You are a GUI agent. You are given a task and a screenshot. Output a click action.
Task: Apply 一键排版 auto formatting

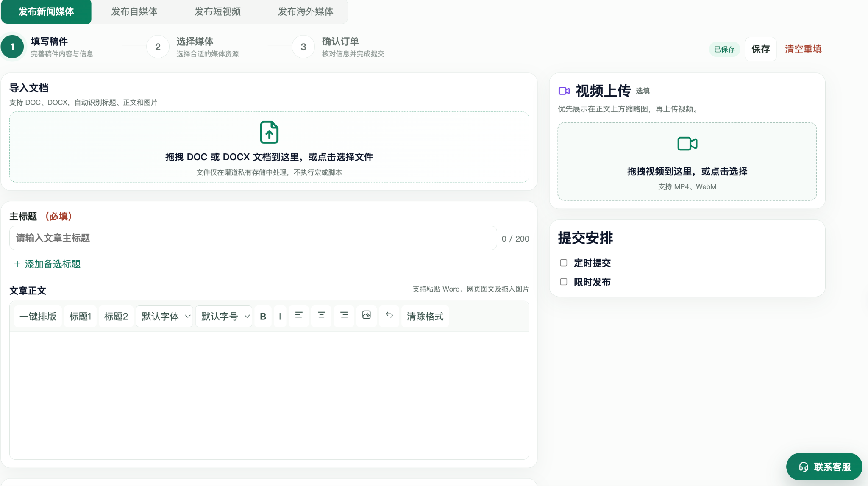point(38,316)
